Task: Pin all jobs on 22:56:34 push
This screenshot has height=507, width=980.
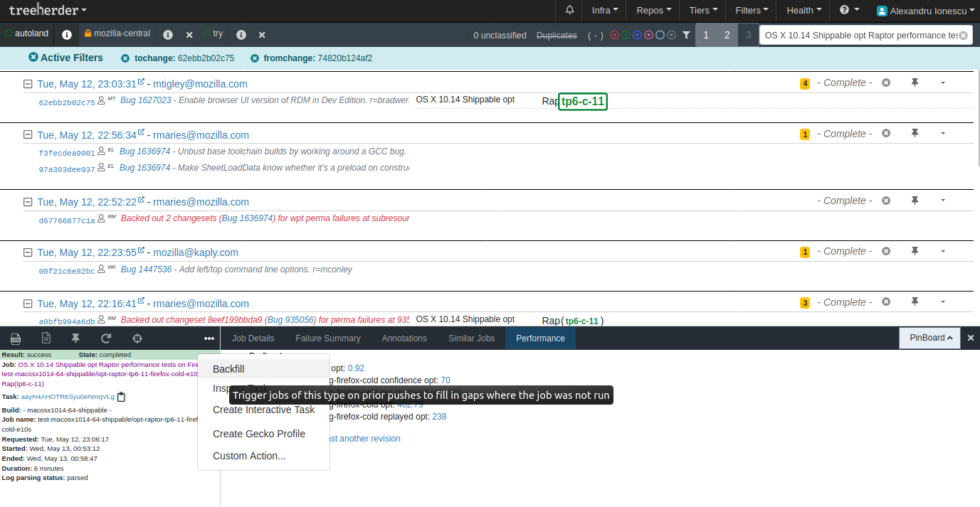Action: (x=915, y=134)
